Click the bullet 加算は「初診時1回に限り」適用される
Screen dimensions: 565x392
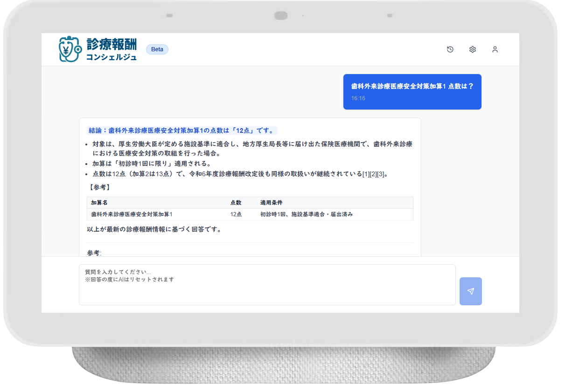coord(152,164)
